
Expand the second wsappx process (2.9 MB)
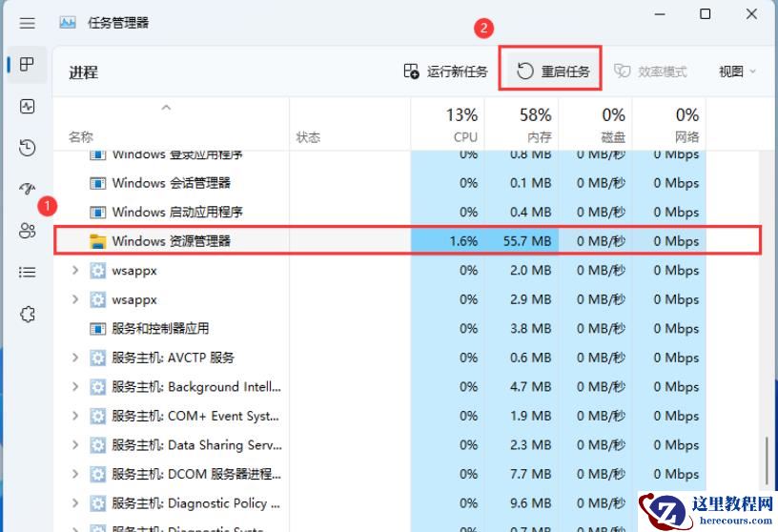75,299
